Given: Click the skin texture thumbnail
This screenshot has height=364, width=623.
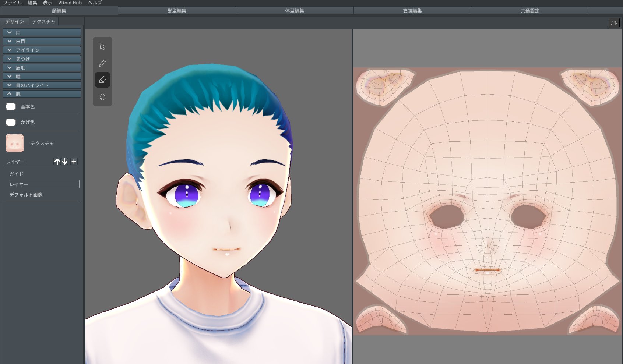Looking at the screenshot, I should coord(15,143).
